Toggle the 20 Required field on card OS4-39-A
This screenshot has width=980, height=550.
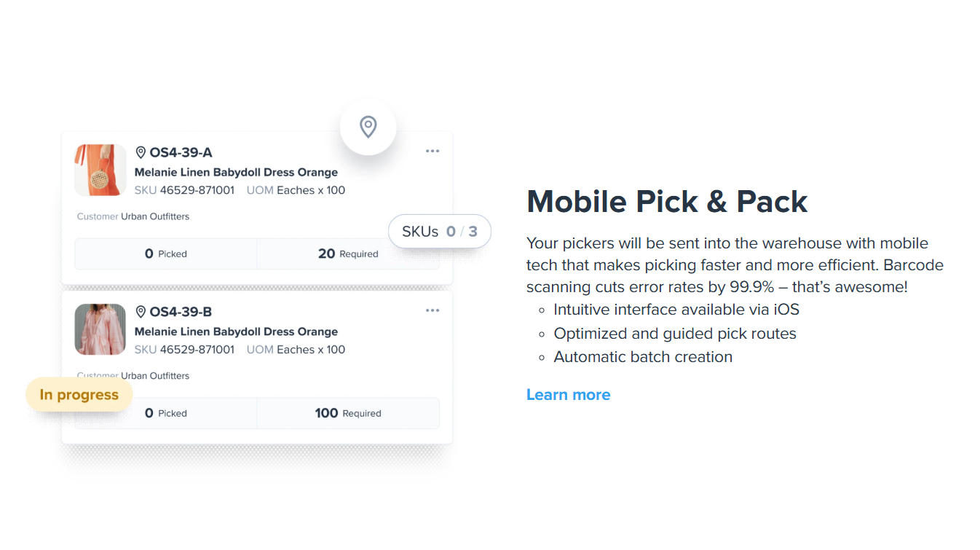click(347, 254)
